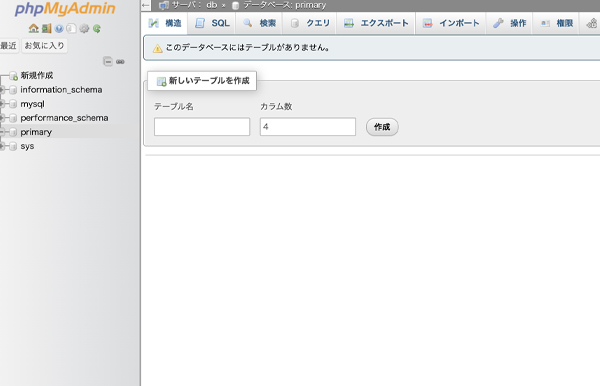Click the primary database cylinder icon
The height and width of the screenshot is (386, 600).
[13, 132]
